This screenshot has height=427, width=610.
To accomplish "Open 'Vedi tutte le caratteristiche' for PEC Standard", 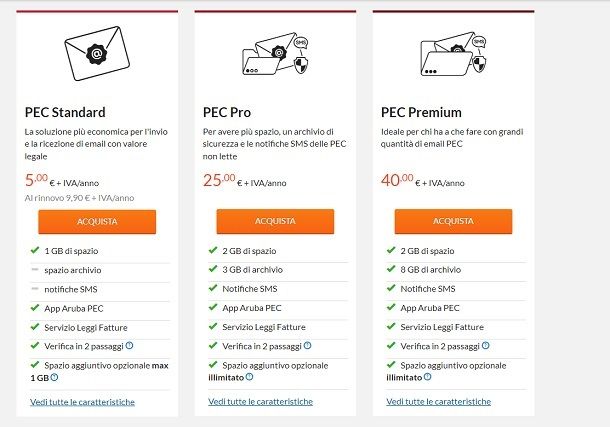I will click(x=82, y=402).
